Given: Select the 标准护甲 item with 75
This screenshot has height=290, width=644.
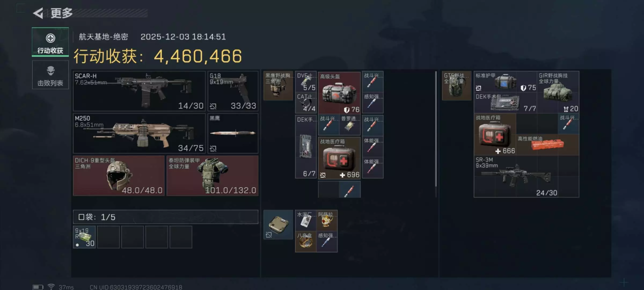Looking at the screenshot, I should coord(505,82).
